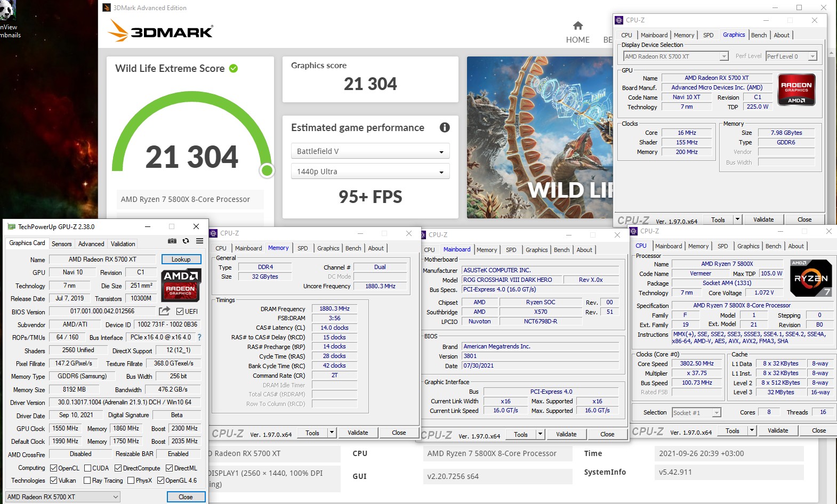This screenshot has height=504, width=837.
Task: Click Close button in GPU-Z
Action: point(186,497)
